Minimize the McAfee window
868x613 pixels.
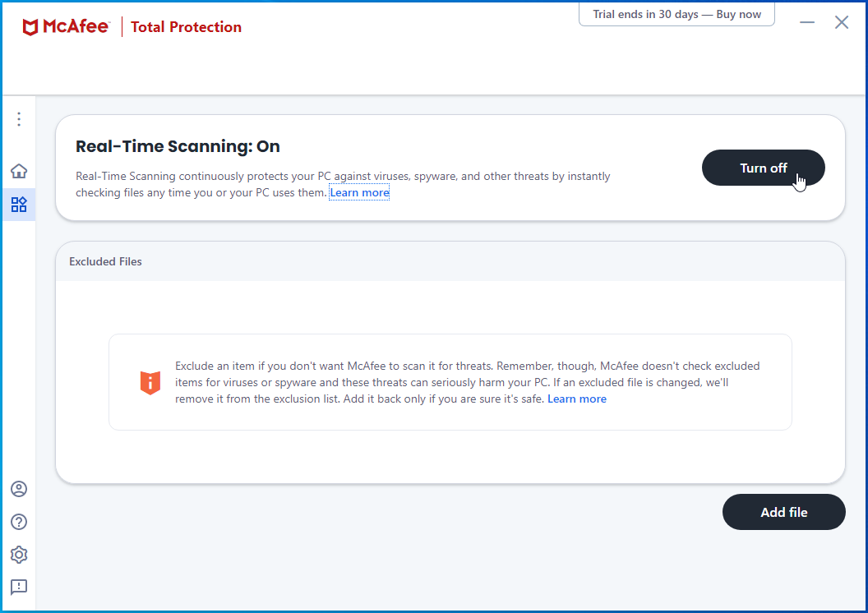(x=807, y=23)
